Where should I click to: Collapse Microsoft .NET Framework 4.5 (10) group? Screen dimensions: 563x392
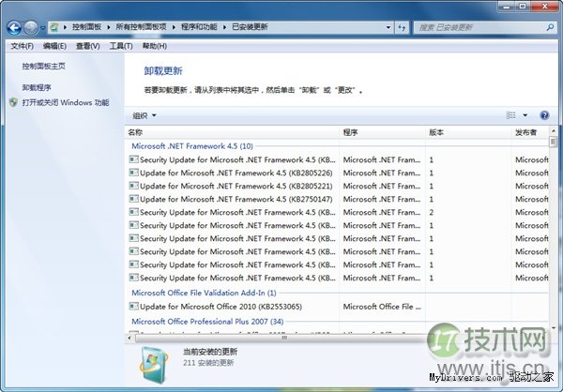coord(192,146)
